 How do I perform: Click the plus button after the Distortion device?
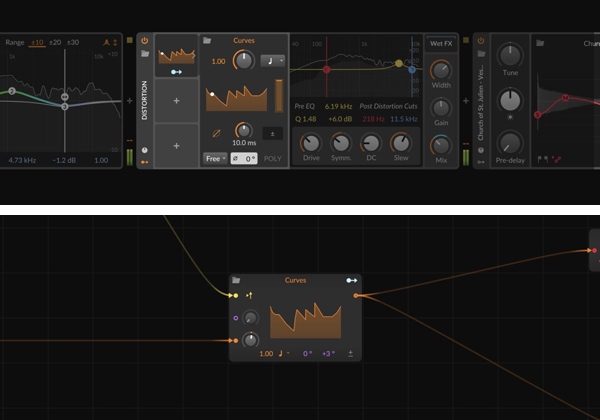[x=466, y=101]
